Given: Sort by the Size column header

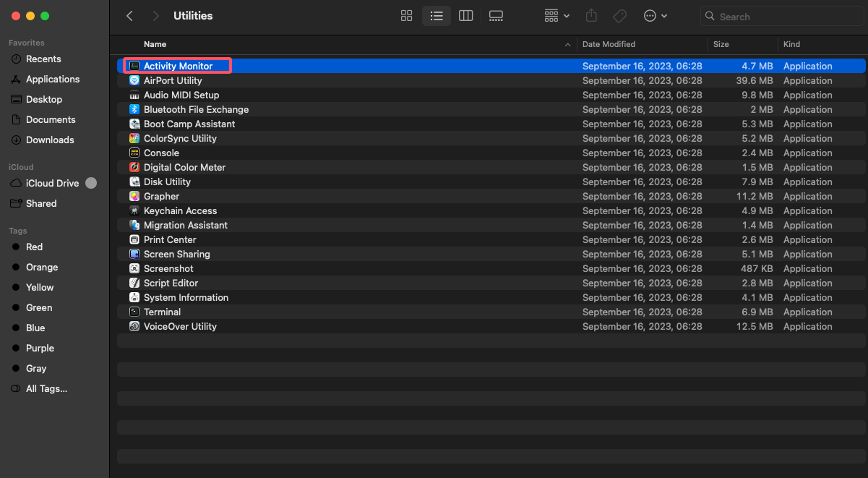Looking at the screenshot, I should click(x=721, y=44).
